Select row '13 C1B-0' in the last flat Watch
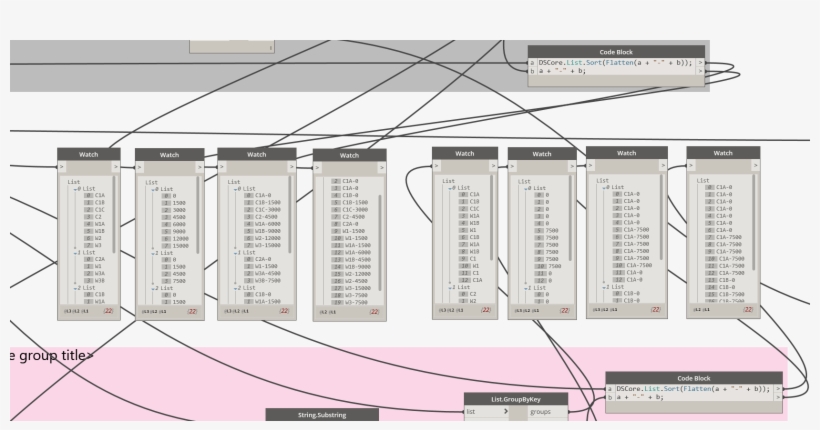The height and width of the screenshot is (430, 820). coord(719,280)
